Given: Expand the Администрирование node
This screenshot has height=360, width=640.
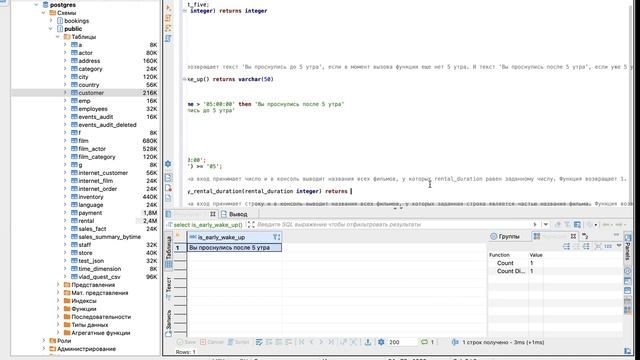Looking at the screenshot, I should (x=44, y=349).
